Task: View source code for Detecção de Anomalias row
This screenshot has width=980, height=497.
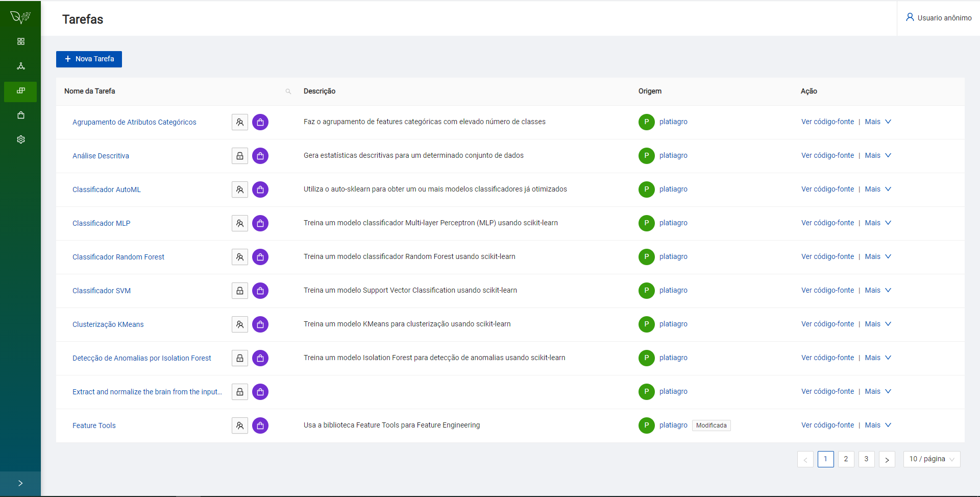Action: tap(827, 358)
